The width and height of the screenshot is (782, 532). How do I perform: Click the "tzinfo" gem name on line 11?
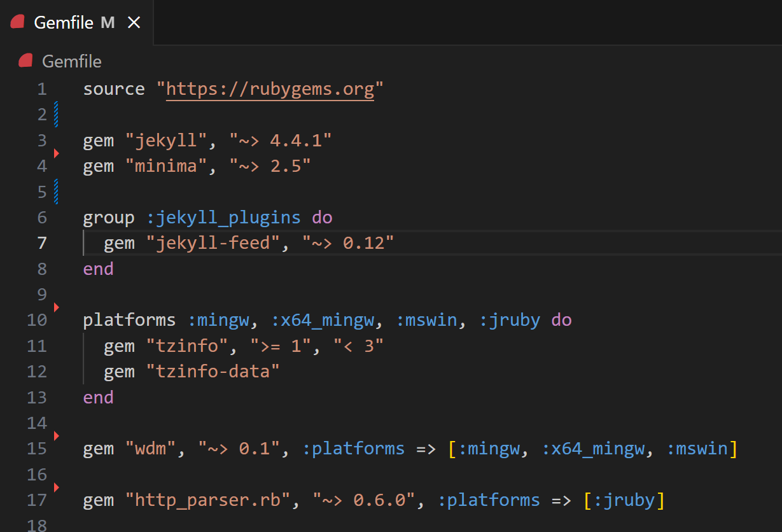(x=187, y=346)
